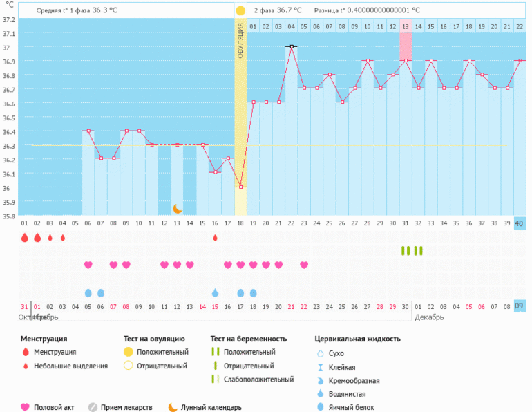Screen dimensions: 532x412
Task: Select the highlighted cycle day 40 cell
Action: tap(520, 223)
